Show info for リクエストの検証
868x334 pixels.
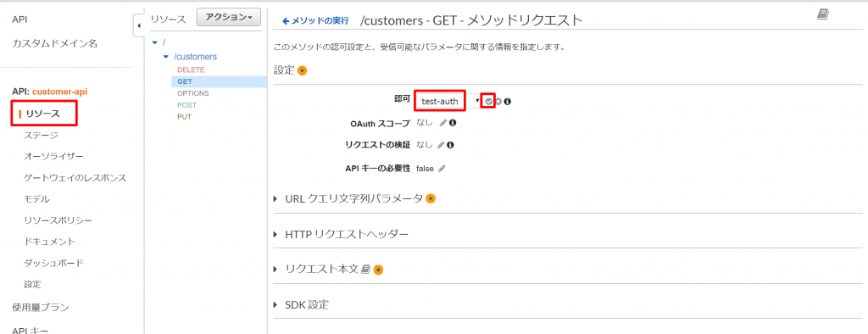[x=451, y=145]
